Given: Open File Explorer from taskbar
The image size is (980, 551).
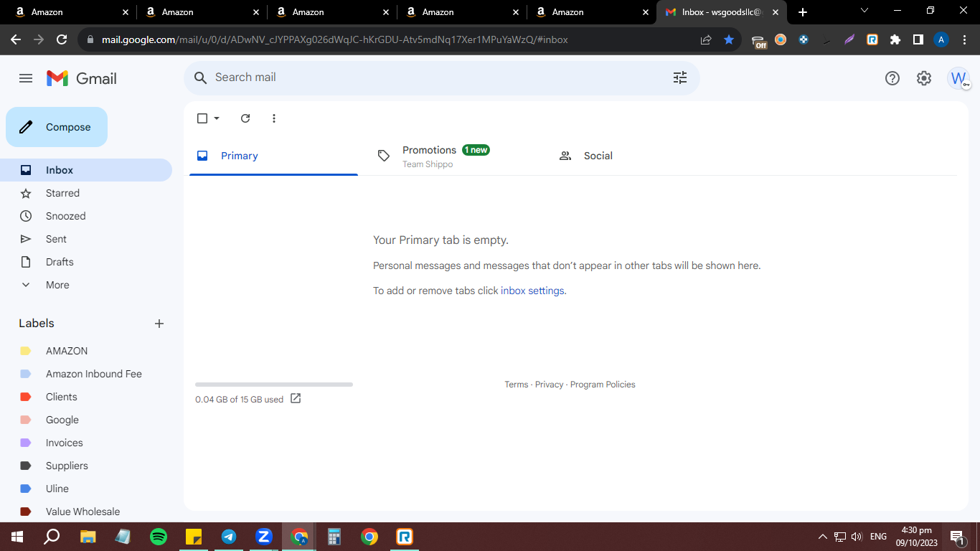Looking at the screenshot, I should click(x=88, y=537).
